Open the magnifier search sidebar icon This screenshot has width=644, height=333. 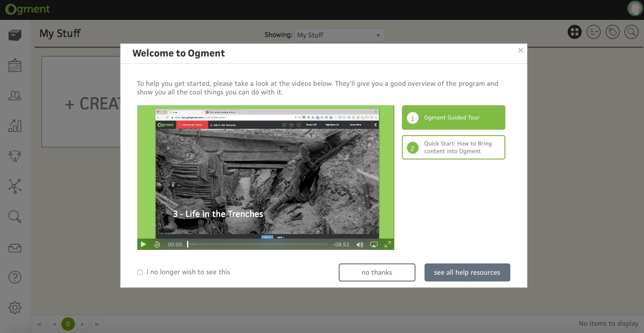(15, 216)
